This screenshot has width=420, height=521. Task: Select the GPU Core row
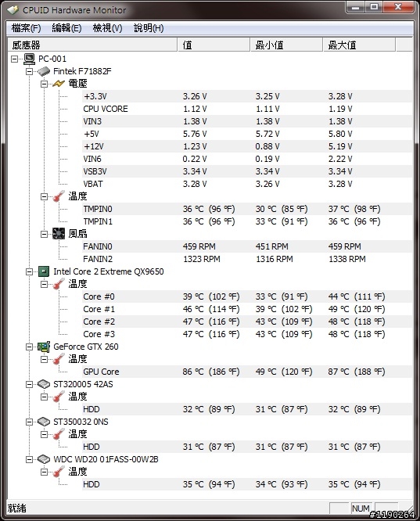[247, 372]
